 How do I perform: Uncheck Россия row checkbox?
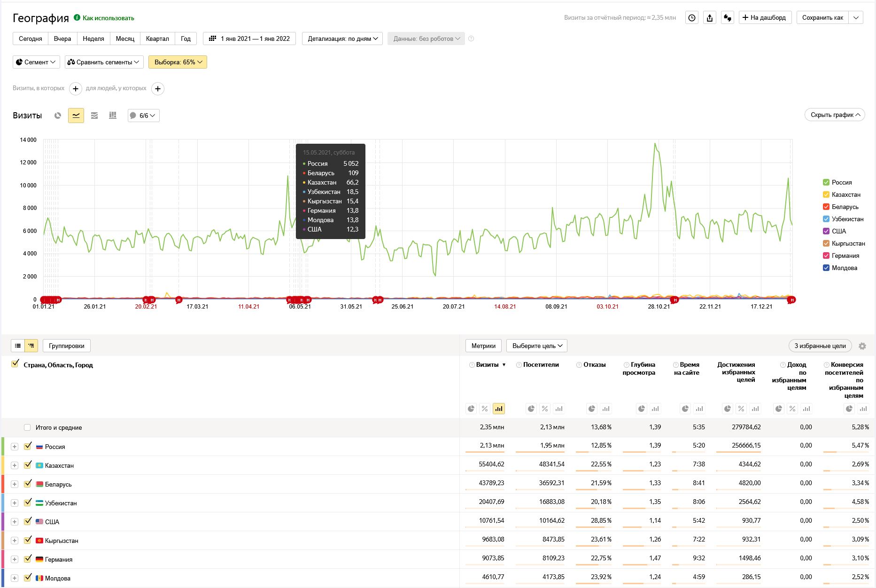click(x=28, y=446)
